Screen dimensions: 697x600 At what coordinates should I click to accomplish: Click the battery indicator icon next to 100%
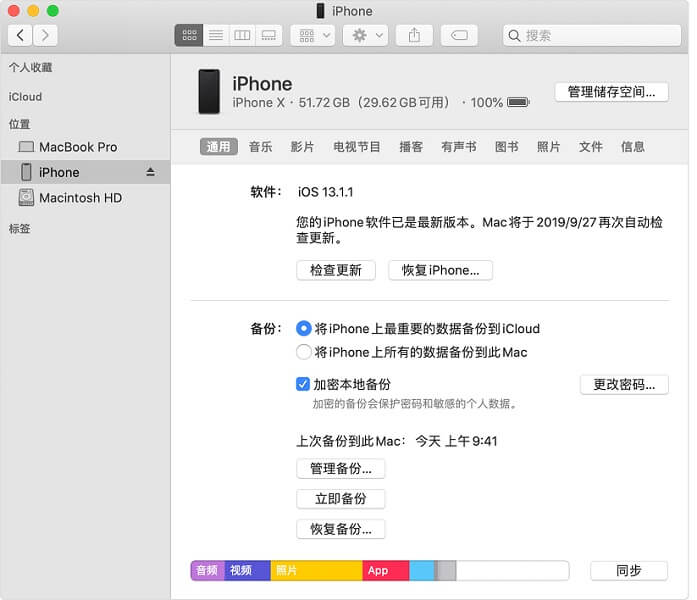tap(518, 103)
